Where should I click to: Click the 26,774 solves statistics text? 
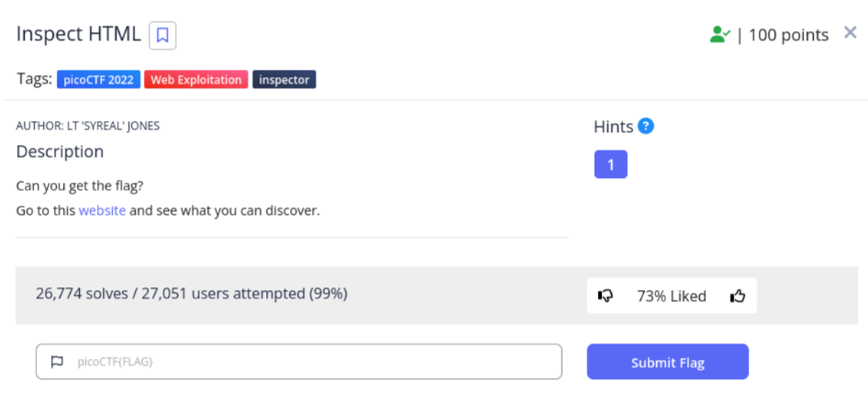click(x=191, y=294)
